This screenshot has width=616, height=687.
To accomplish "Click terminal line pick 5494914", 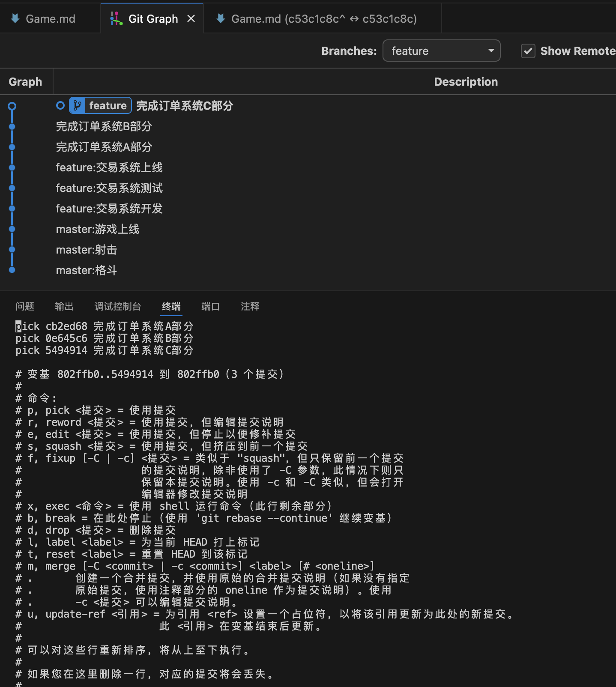I will [x=105, y=350].
